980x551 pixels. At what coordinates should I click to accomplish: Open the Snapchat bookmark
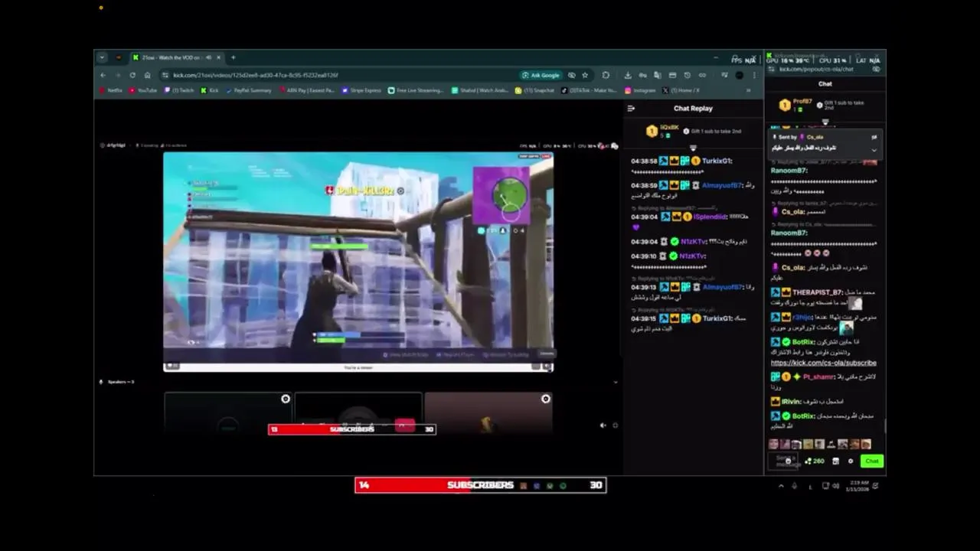coord(535,90)
